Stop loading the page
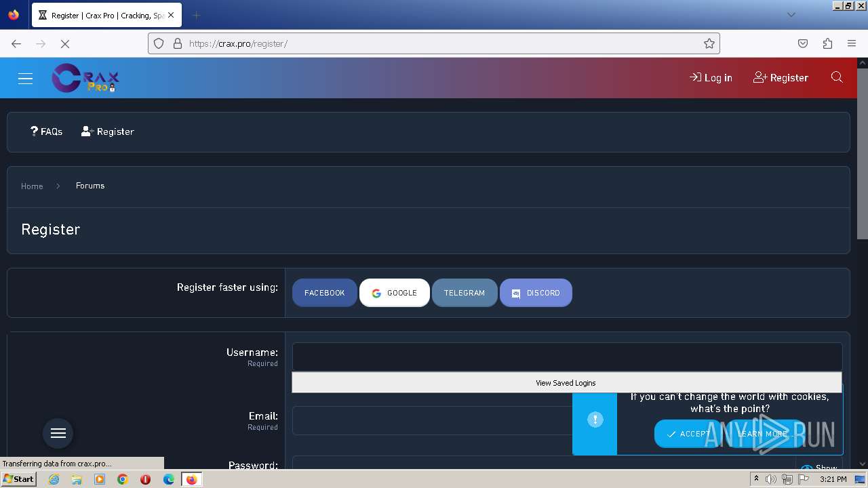Screen dimensions: 868x488 point(65,43)
